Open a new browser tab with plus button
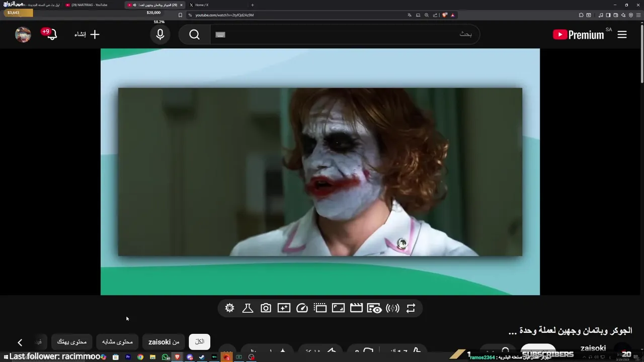Viewport: 644px width, 362px height. tap(252, 5)
